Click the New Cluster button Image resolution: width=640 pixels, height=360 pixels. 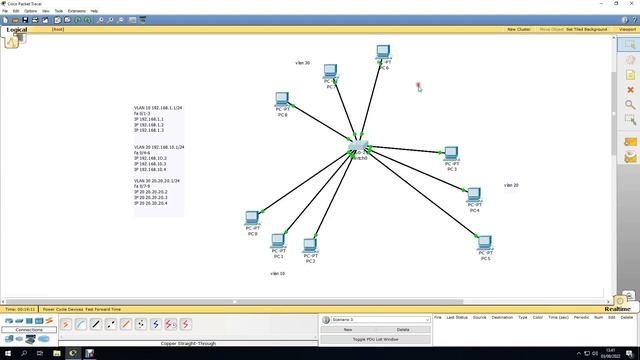[x=519, y=29]
